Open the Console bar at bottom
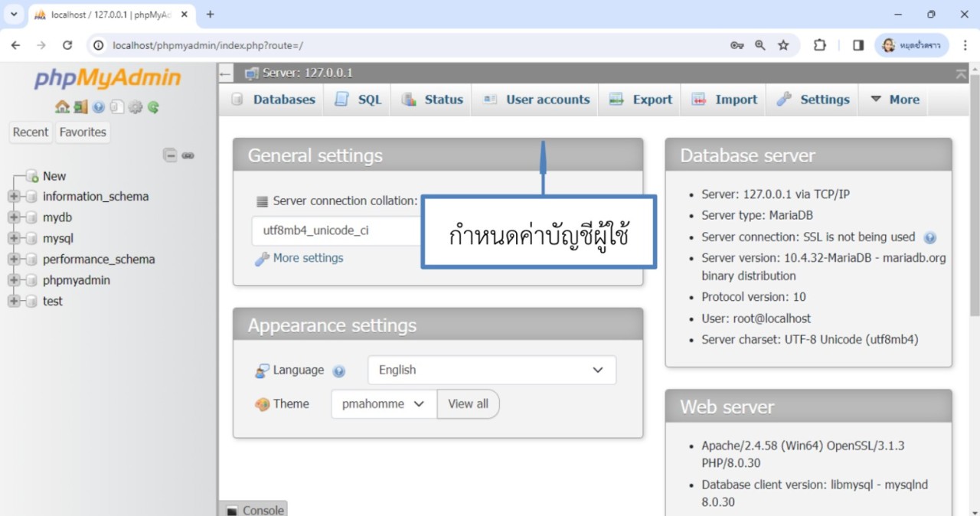This screenshot has width=980, height=516. (255, 510)
